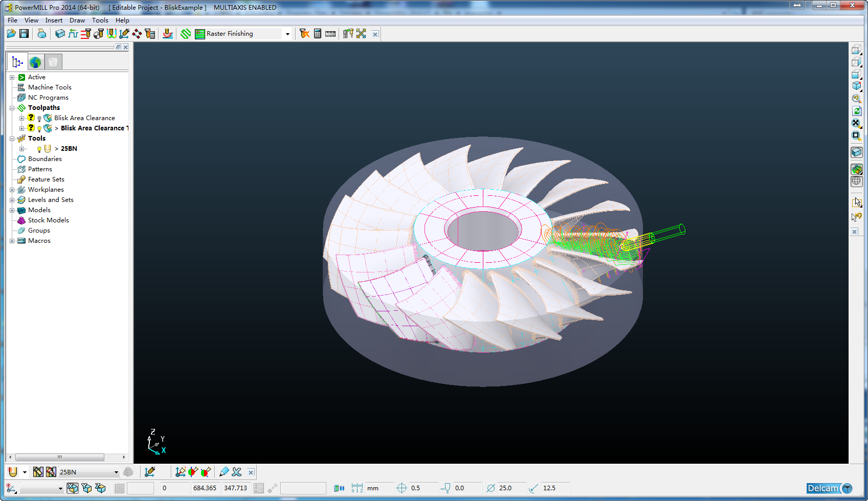Viewport: 868px width, 501px height.
Task: Open the Draw menu
Action: [77, 20]
